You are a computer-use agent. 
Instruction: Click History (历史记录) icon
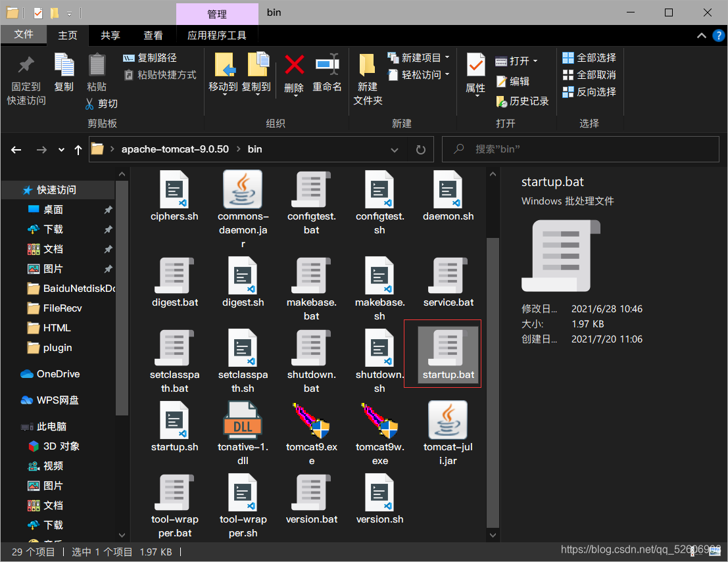point(501,101)
